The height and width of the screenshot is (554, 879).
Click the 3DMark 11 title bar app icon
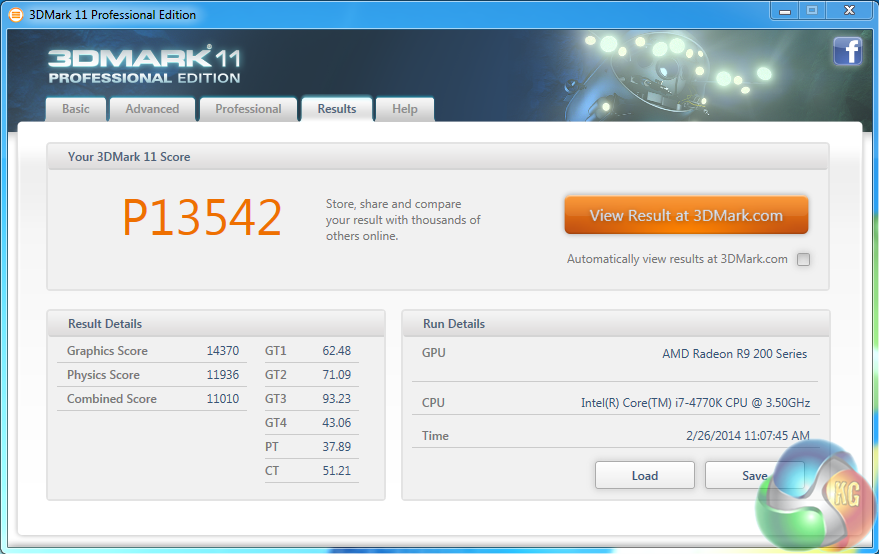pyautogui.click(x=16, y=15)
